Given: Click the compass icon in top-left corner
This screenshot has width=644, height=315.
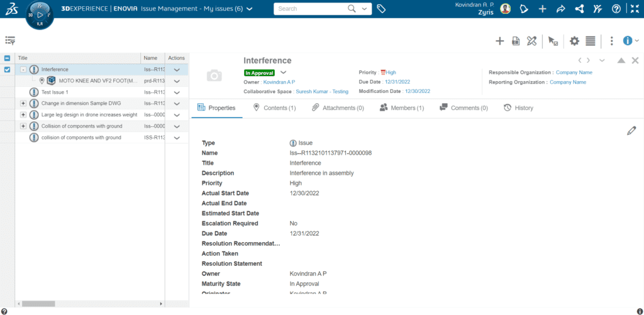Looking at the screenshot, I should point(40,14).
